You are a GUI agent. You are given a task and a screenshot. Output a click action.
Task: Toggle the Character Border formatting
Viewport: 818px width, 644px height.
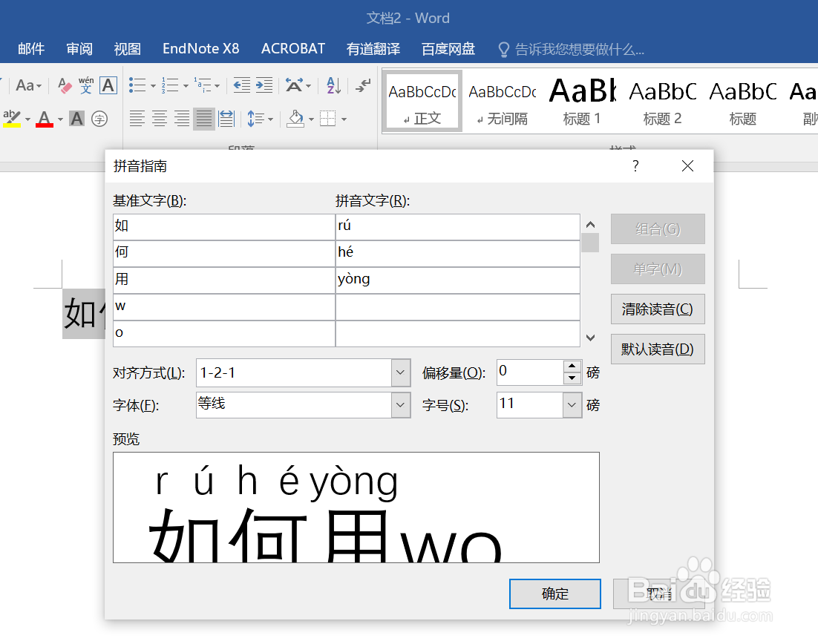pyautogui.click(x=108, y=87)
